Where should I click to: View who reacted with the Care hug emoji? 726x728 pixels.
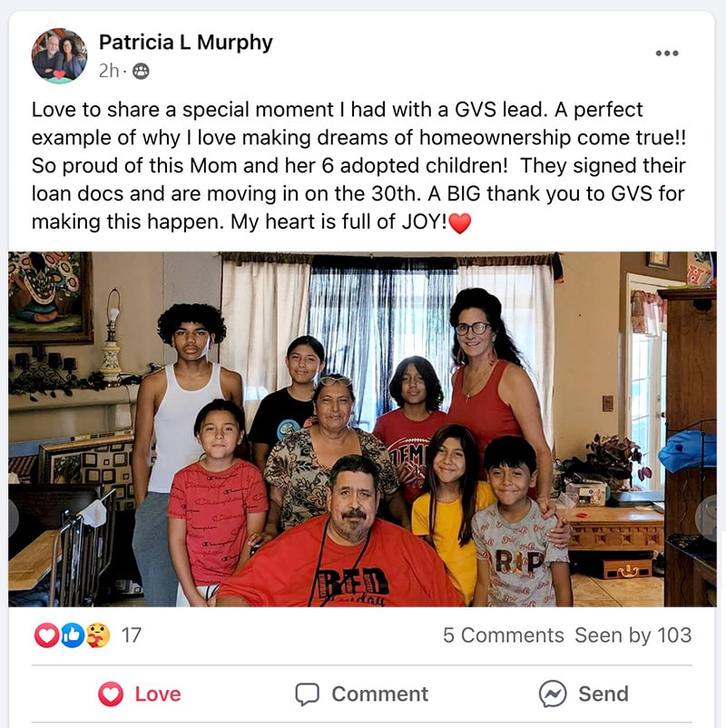click(x=98, y=635)
